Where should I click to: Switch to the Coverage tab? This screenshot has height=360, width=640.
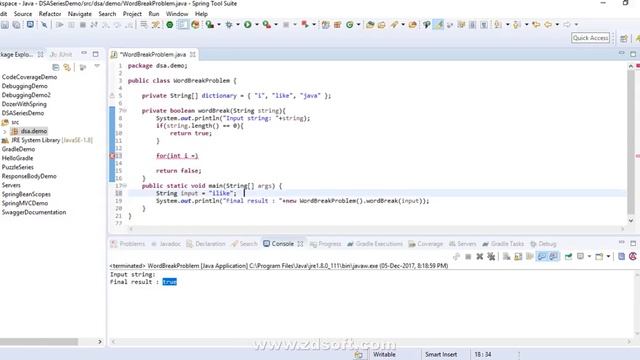tap(425, 244)
